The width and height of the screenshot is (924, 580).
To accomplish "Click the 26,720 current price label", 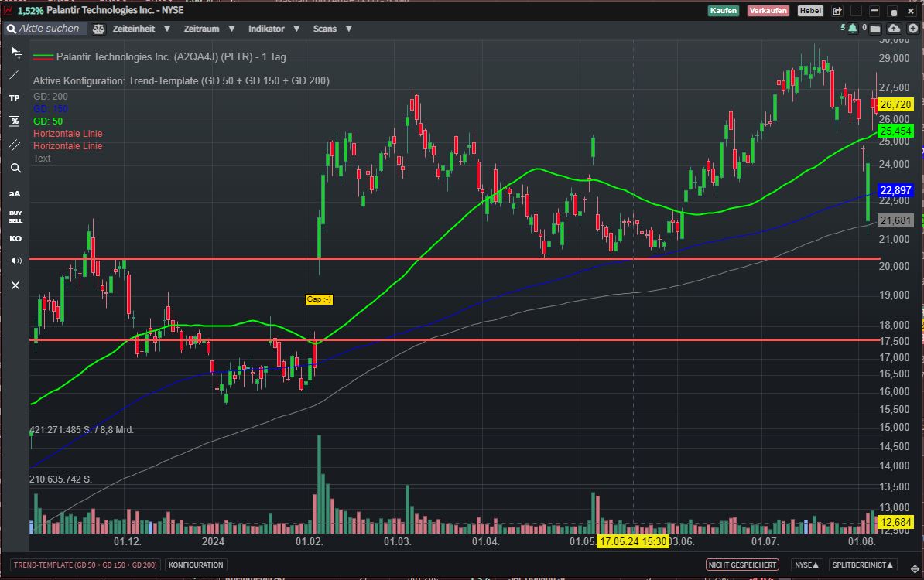I will pyautogui.click(x=895, y=105).
